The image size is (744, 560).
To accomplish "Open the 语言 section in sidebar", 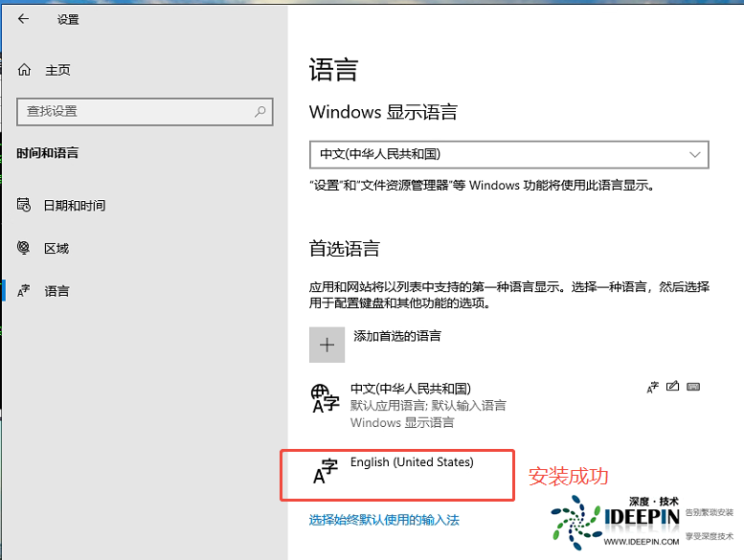I will click(x=56, y=291).
